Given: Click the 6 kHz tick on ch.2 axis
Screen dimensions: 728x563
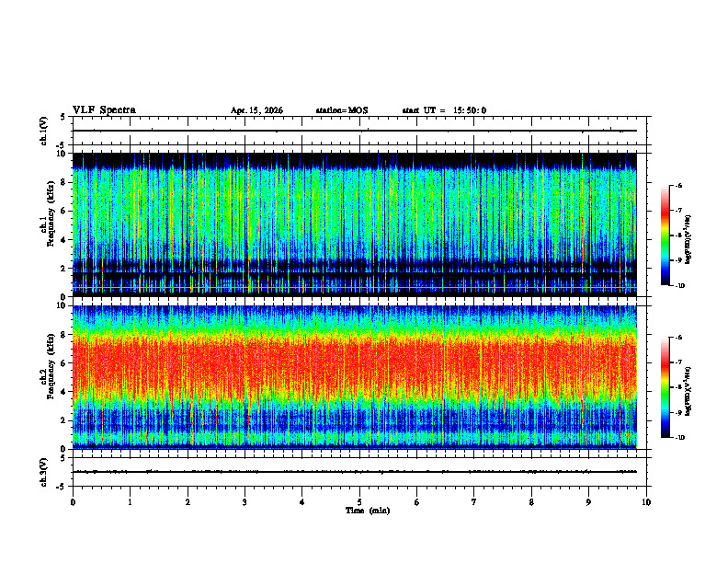Looking at the screenshot, I should 64,363.
